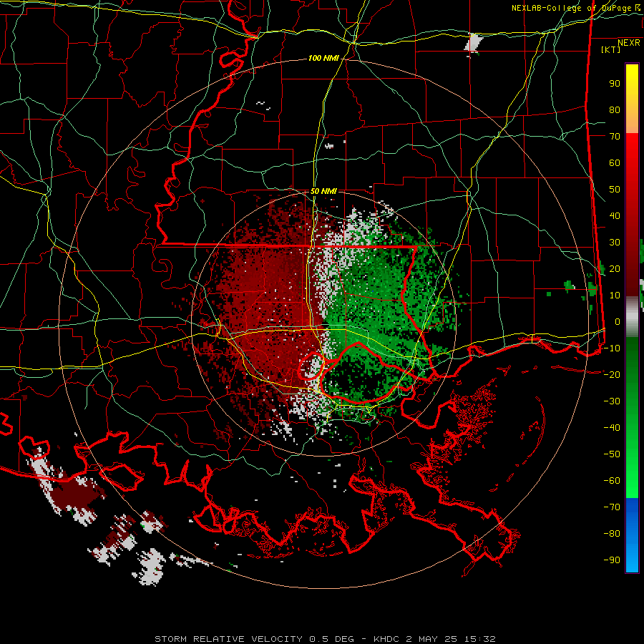This screenshot has width=644, height=644.
Task: Click the 40 value on the color scale
Action: coord(615,215)
